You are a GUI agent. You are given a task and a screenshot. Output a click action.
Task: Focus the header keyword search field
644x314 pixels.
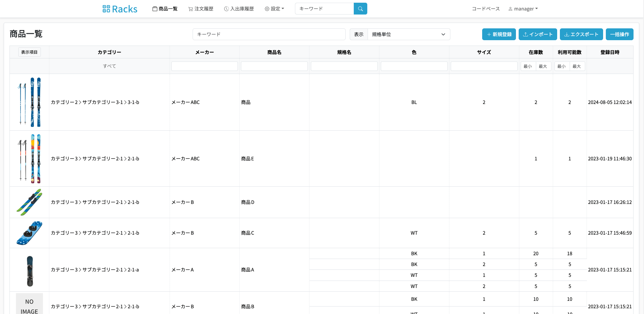pos(324,9)
